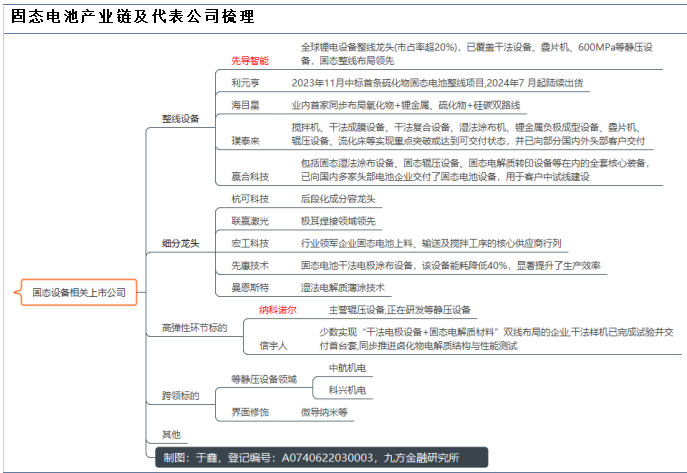This screenshot has width=687, height=473.
Task: Click the text 后段化成分容龙头
Action: coord(338,199)
